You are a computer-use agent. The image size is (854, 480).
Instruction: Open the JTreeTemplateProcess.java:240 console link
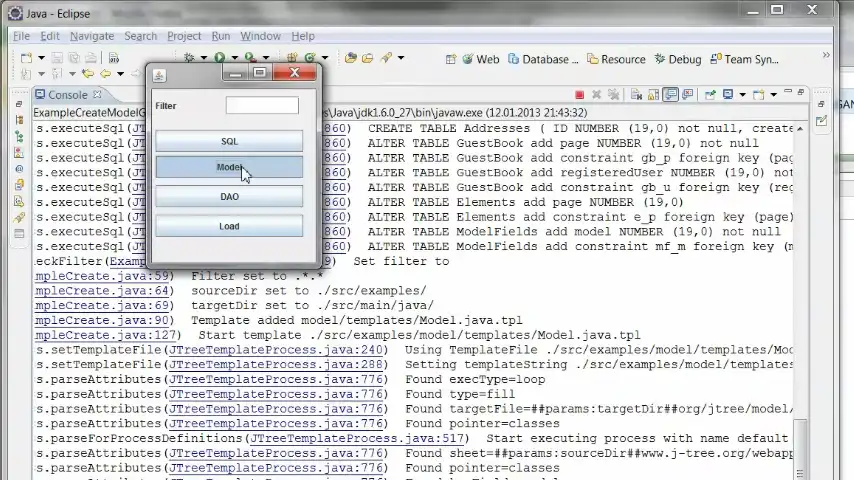[276, 350]
